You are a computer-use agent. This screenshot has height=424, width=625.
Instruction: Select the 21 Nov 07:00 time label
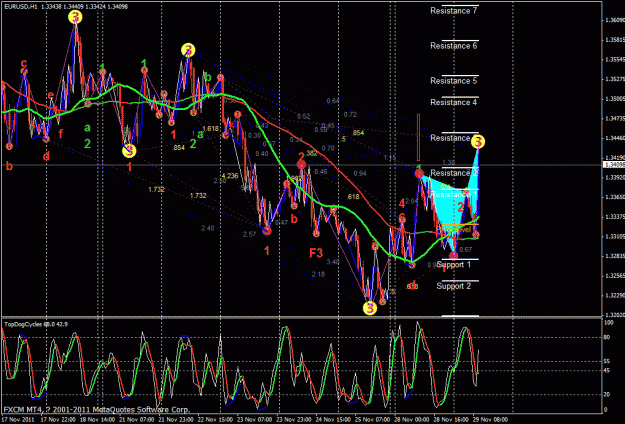(x=138, y=420)
